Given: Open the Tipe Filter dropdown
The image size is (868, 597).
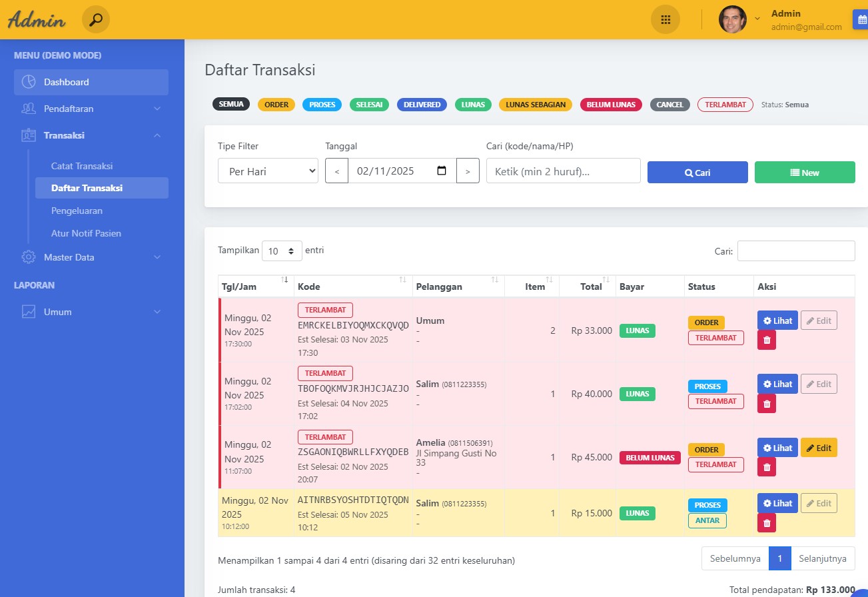Looking at the screenshot, I should coord(268,171).
